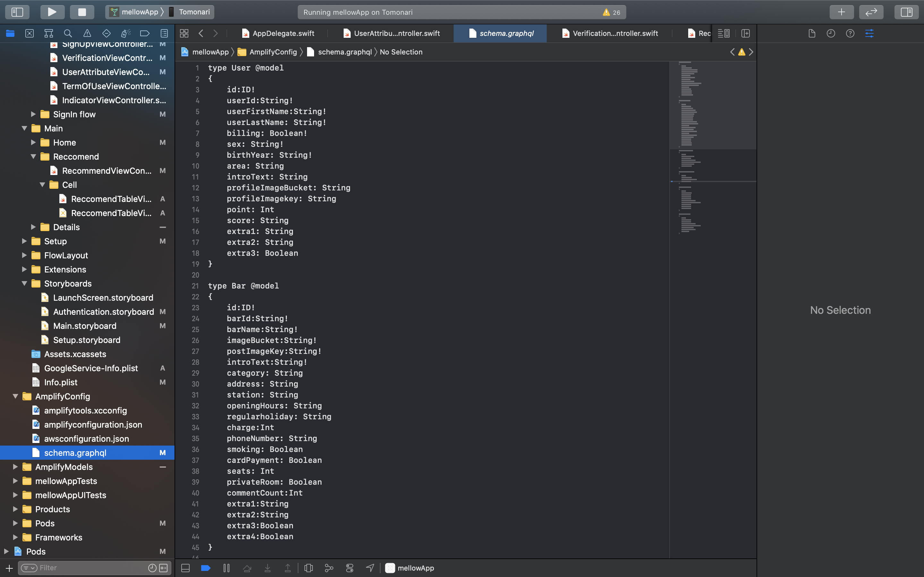924x577 pixels.
Task: Click AmplifyConfig in the breadcrumb bar
Action: coord(273,52)
